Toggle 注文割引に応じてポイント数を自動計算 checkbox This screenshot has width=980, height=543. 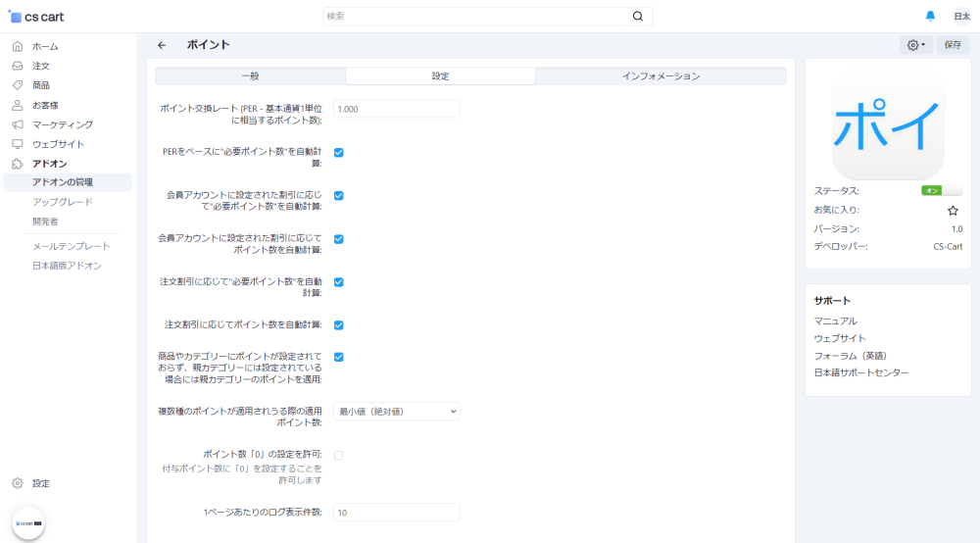click(x=339, y=325)
